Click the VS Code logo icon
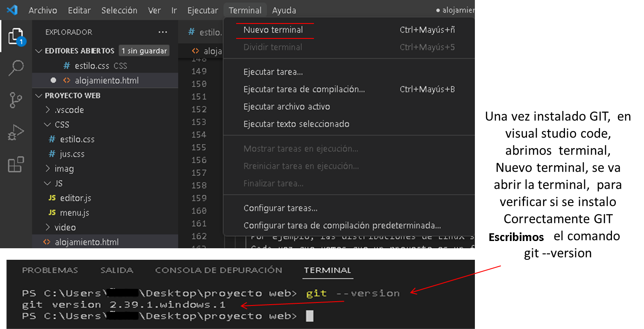This screenshot has width=644, height=329. tap(12, 10)
